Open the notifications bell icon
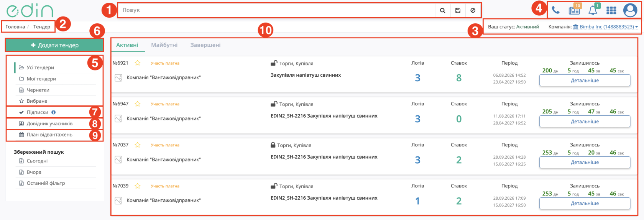The height and width of the screenshot is (220, 644). tap(593, 10)
